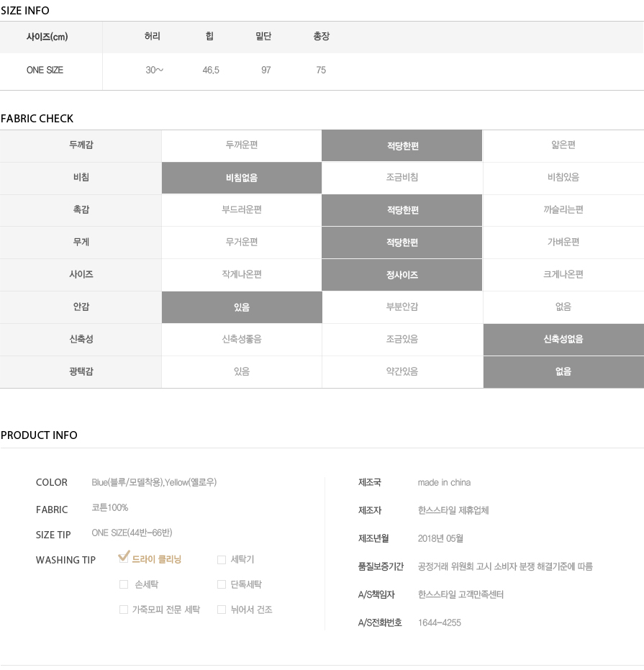
Task: Click the highlighted 적당한편 cell in 두께감 row
Action: (x=402, y=145)
